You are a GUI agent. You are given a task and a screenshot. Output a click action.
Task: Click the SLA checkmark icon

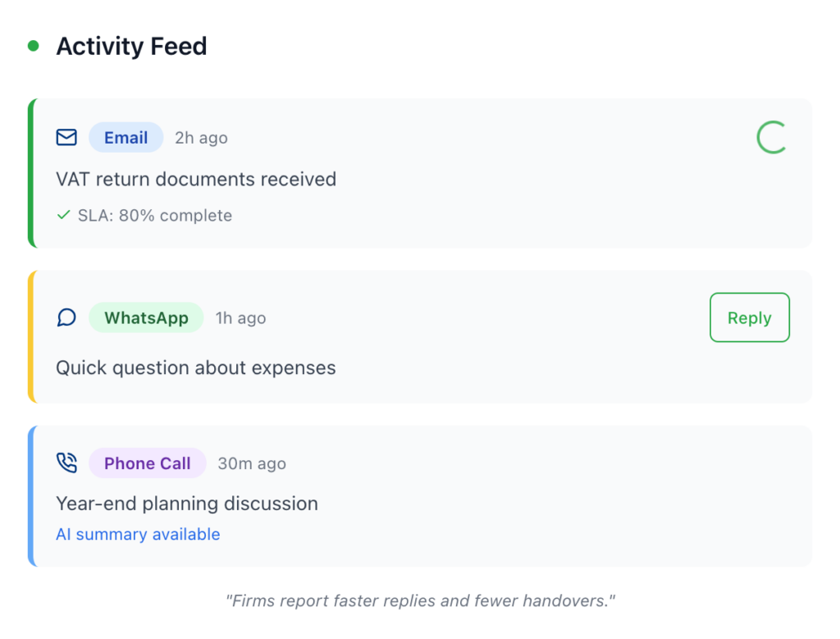63,216
